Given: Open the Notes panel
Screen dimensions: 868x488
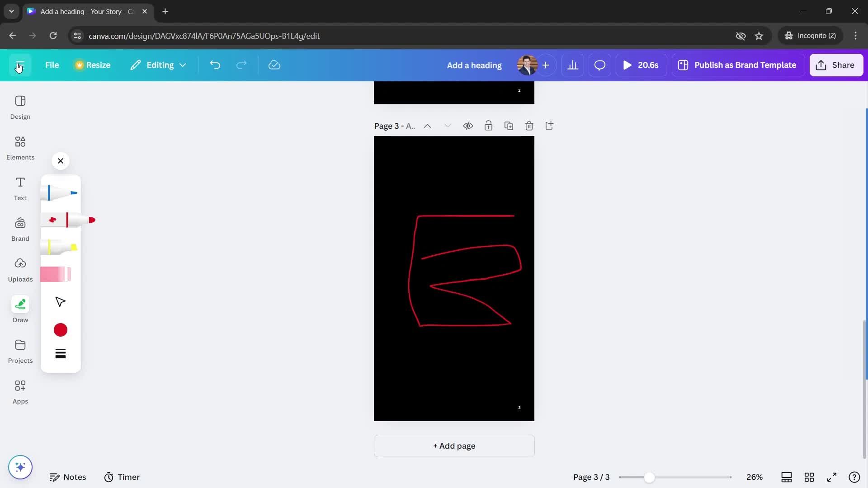Looking at the screenshot, I should [x=68, y=477].
